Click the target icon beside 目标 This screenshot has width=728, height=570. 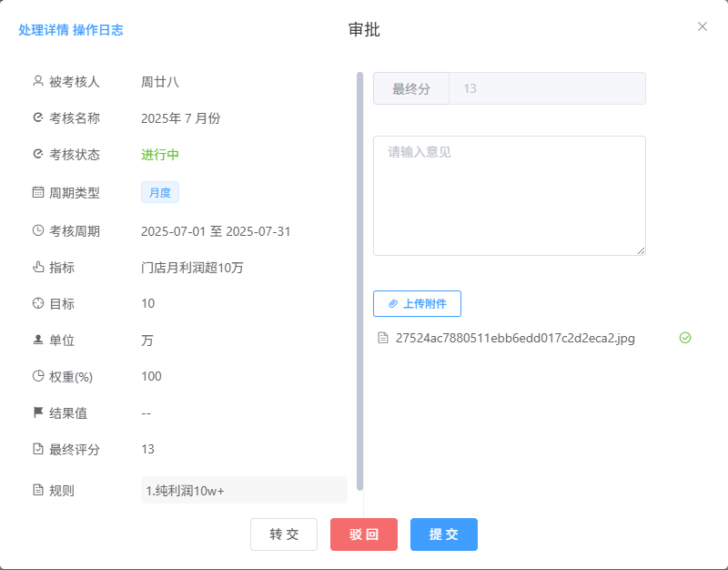[x=38, y=303]
